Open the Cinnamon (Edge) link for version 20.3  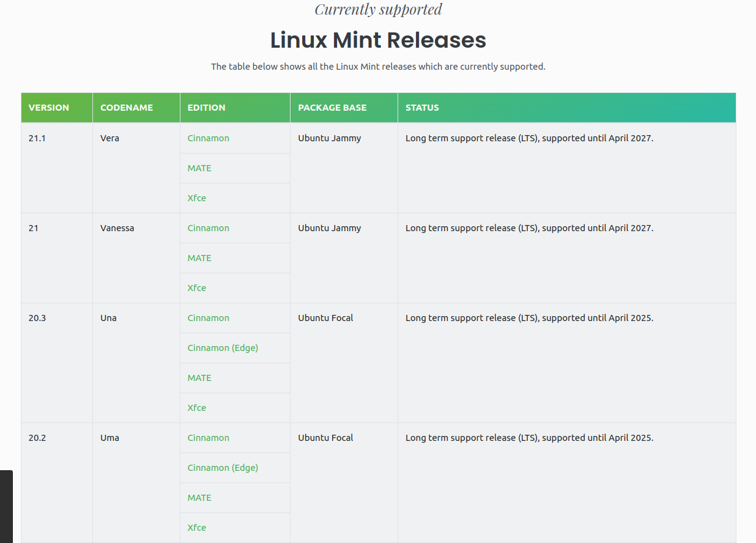223,347
